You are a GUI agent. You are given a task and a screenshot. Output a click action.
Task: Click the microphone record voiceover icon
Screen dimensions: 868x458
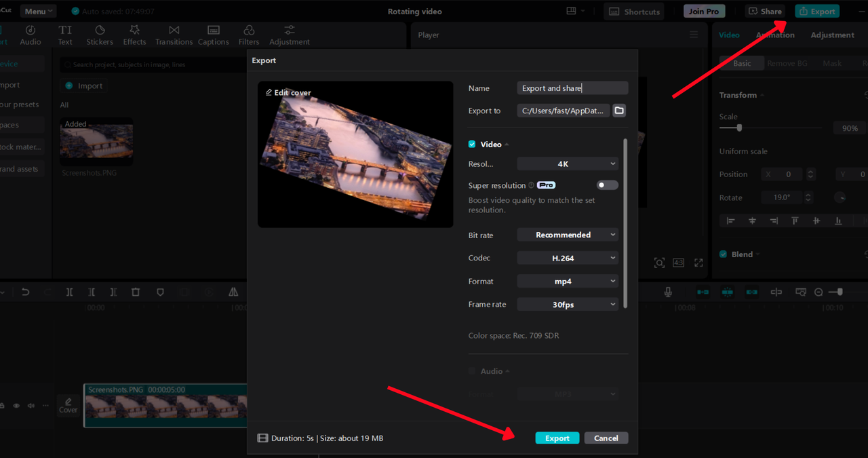tap(668, 292)
